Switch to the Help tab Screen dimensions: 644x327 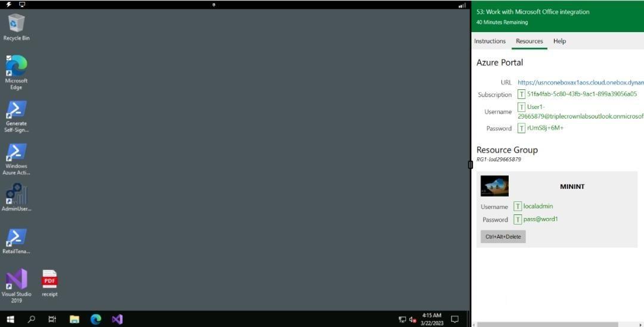[559, 41]
